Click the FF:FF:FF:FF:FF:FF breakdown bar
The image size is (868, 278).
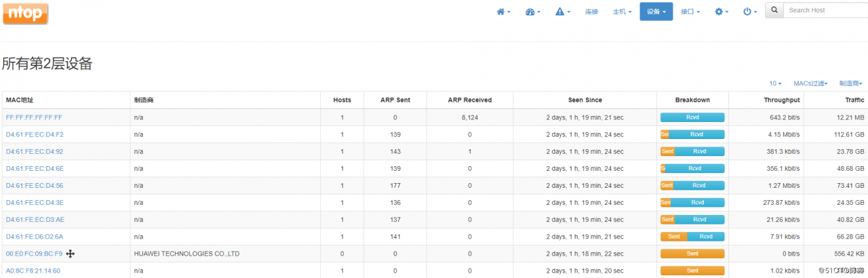pos(692,117)
